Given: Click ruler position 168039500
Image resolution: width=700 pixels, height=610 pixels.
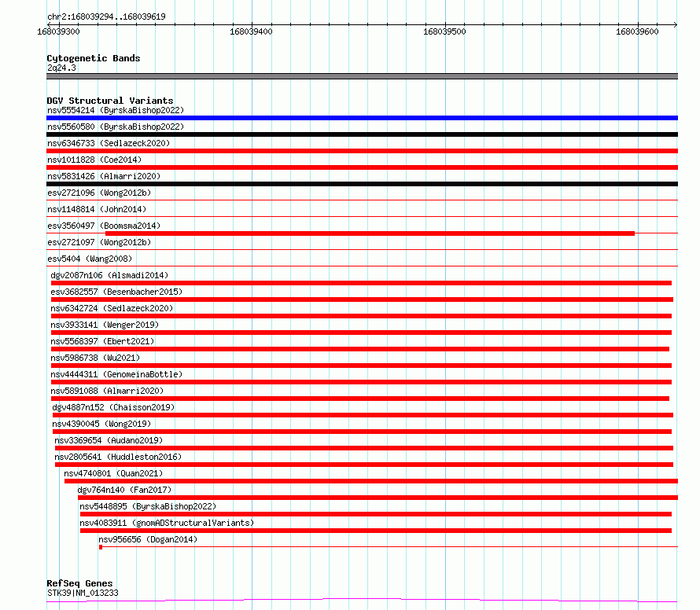Looking at the screenshot, I should (444, 31).
